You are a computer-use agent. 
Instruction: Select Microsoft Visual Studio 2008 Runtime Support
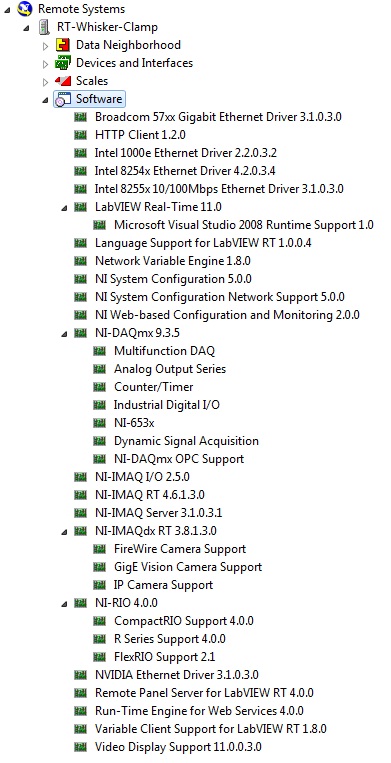244,225
